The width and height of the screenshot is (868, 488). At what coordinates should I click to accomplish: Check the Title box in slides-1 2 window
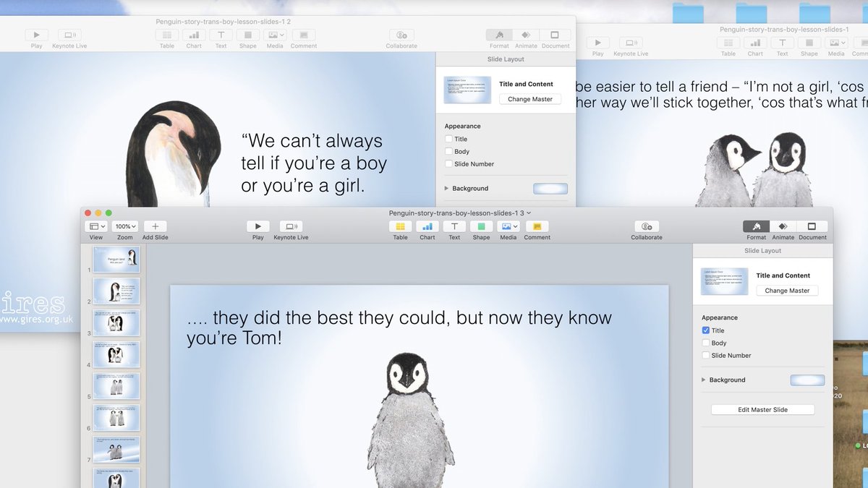tap(448, 139)
